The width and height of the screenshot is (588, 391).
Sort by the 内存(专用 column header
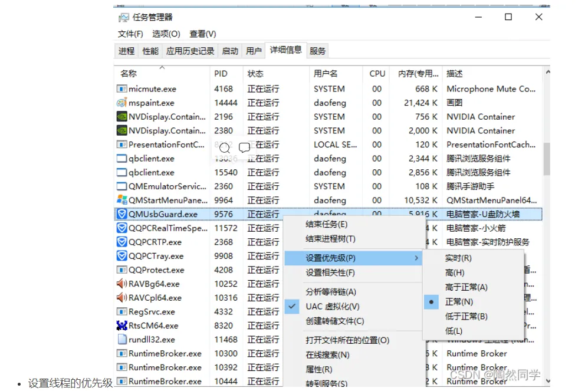tap(416, 74)
